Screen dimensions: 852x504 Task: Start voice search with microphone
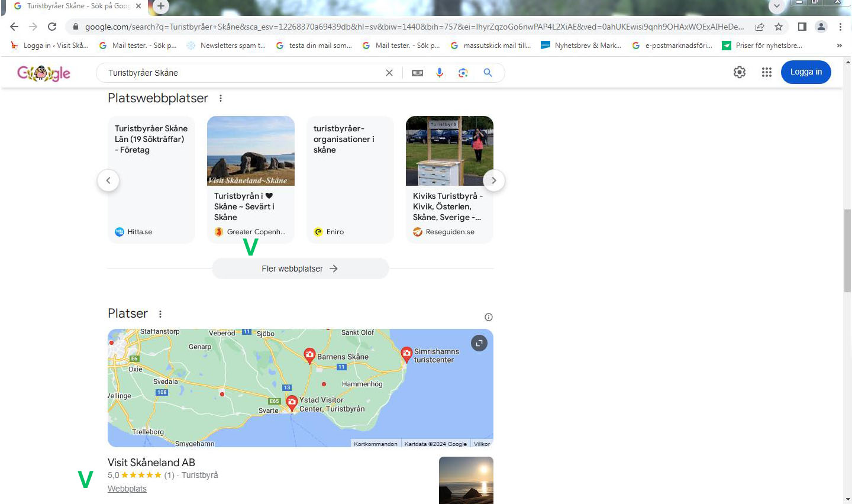440,73
